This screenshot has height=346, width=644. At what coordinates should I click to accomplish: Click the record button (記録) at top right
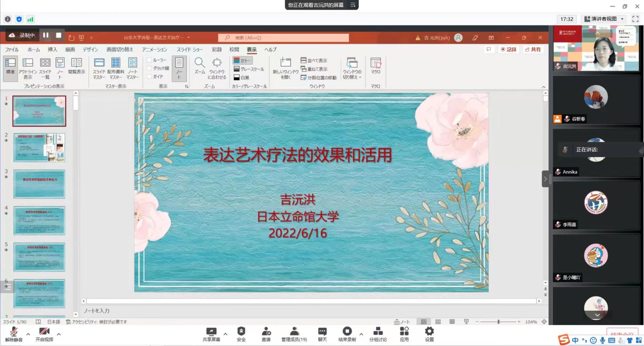508,50
